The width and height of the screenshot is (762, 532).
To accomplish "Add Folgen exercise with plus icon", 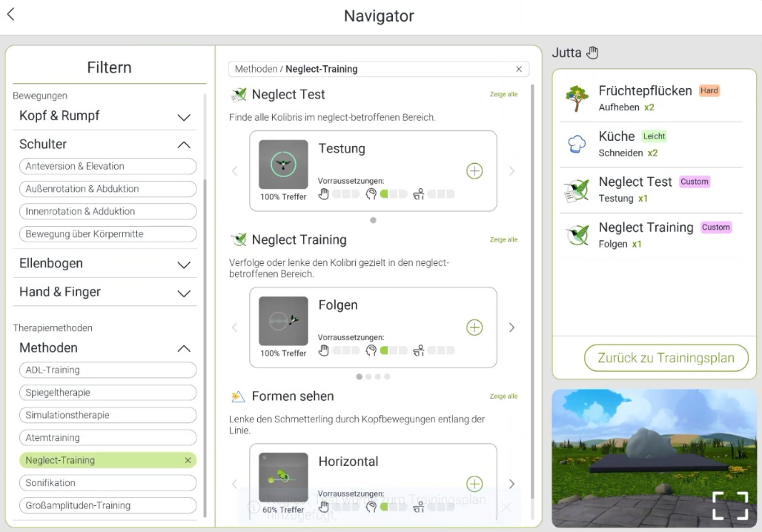I will (x=474, y=327).
